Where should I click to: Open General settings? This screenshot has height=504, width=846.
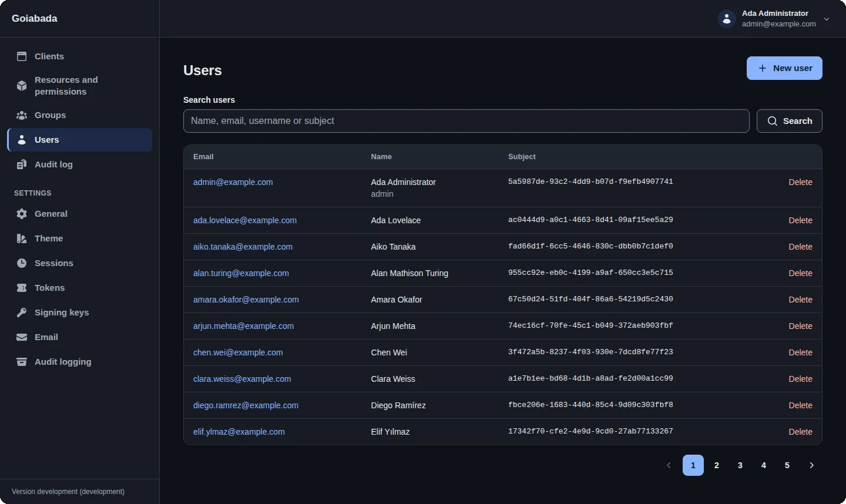[x=80, y=214]
